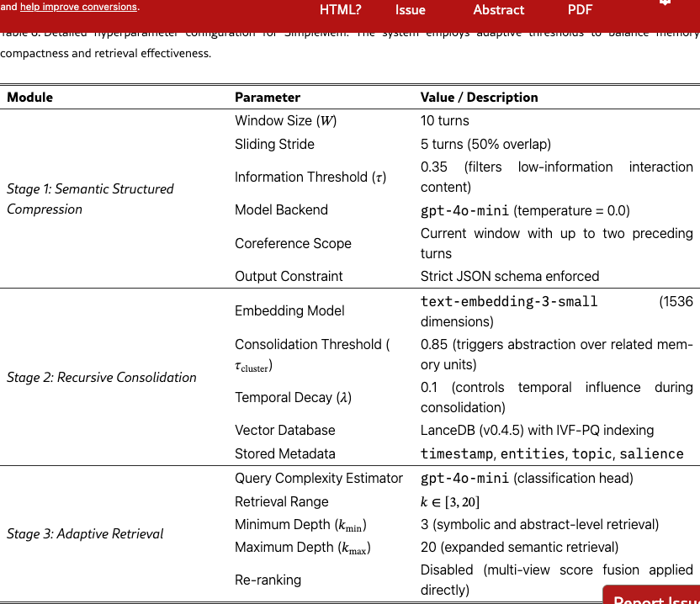The image size is (700, 604).
Task: Go to the Abstract page link
Action: [x=498, y=10]
